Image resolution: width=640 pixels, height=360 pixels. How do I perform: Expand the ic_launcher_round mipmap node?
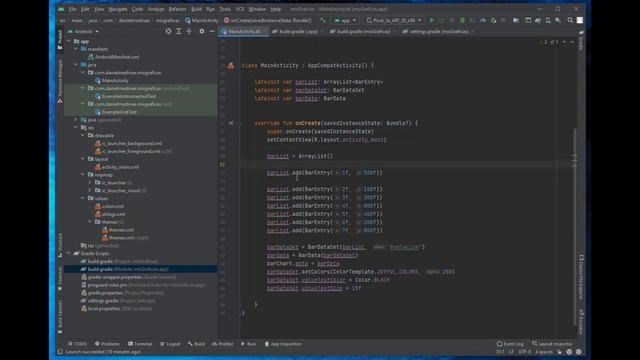click(90, 191)
